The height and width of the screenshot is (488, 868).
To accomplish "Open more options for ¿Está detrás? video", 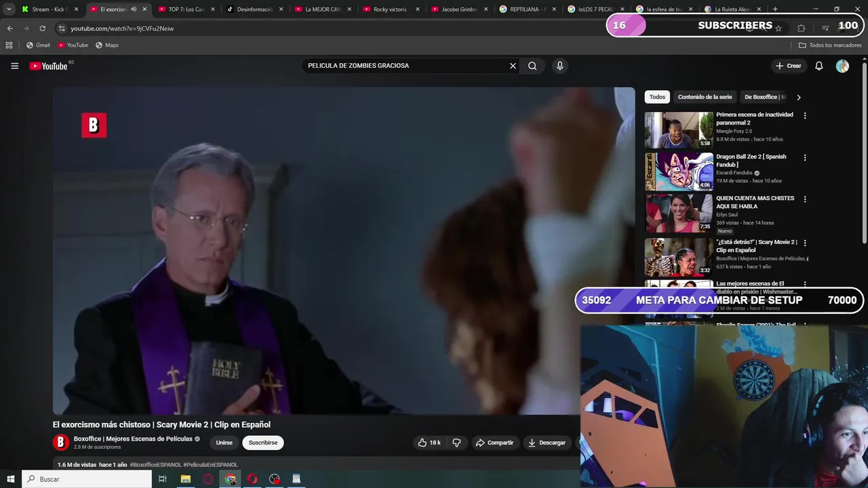I will point(805,243).
